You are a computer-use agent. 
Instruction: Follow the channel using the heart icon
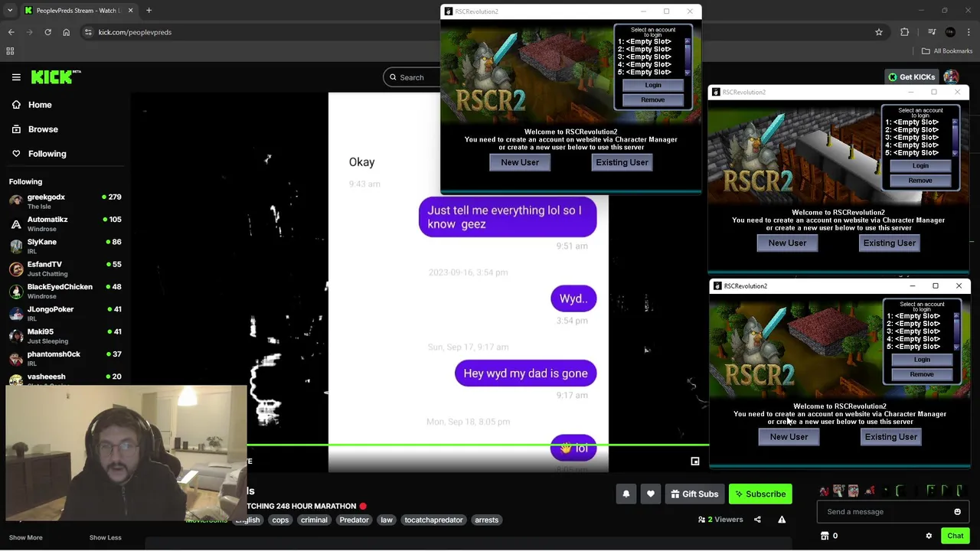pyautogui.click(x=651, y=494)
